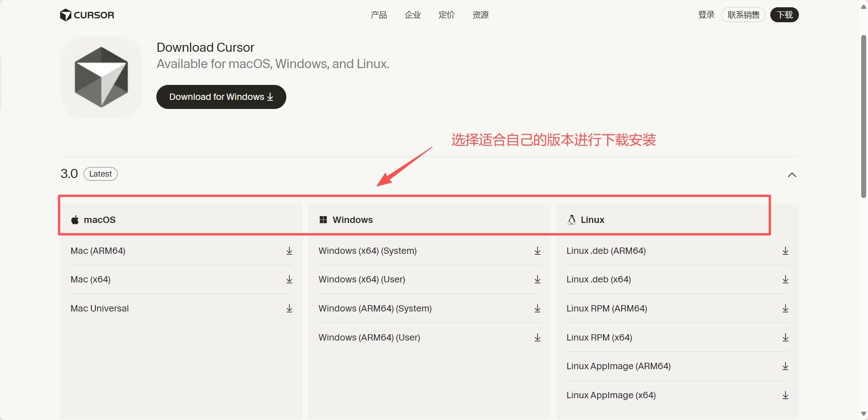
Task: Click the Latest version badge
Action: [x=100, y=174]
